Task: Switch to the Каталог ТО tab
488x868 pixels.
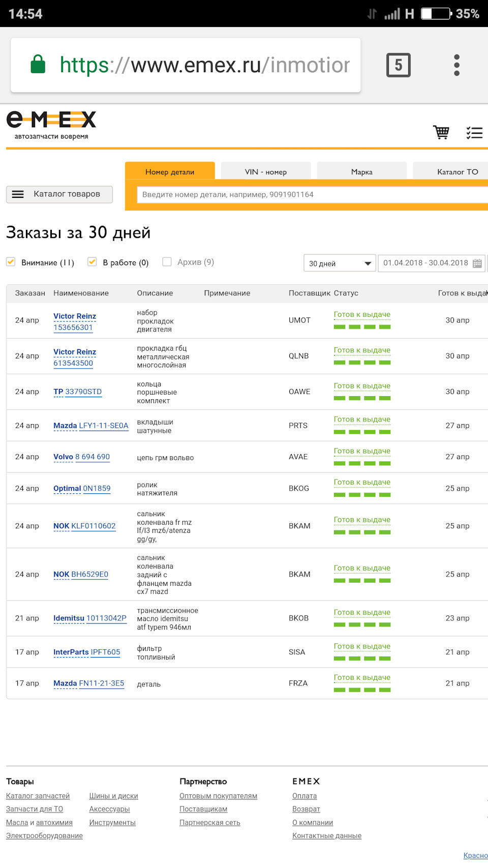Action: 450,171
